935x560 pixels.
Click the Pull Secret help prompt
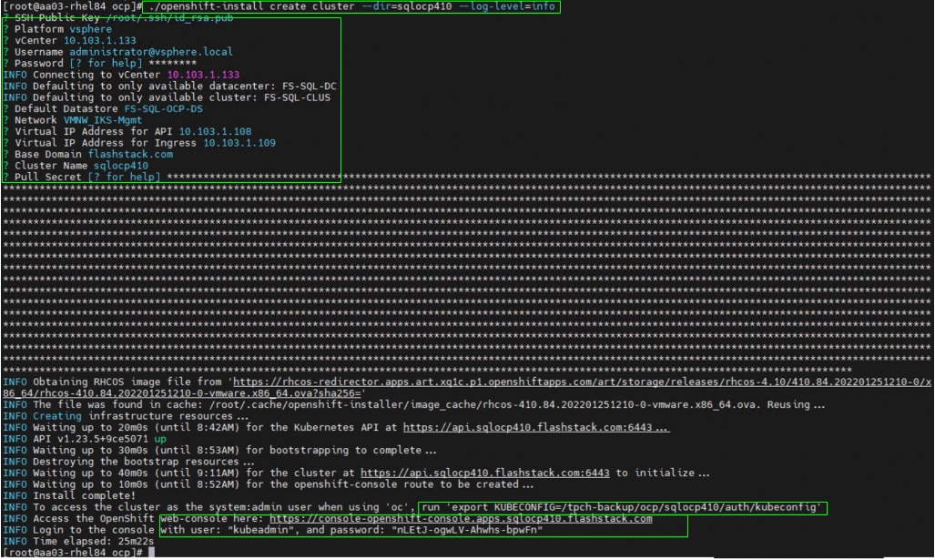coord(124,177)
